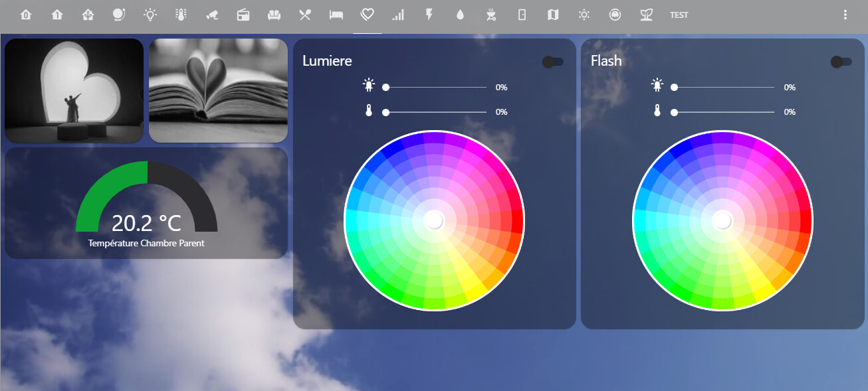
Task: Open the bed bedroom view
Action: tap(336, 15)
